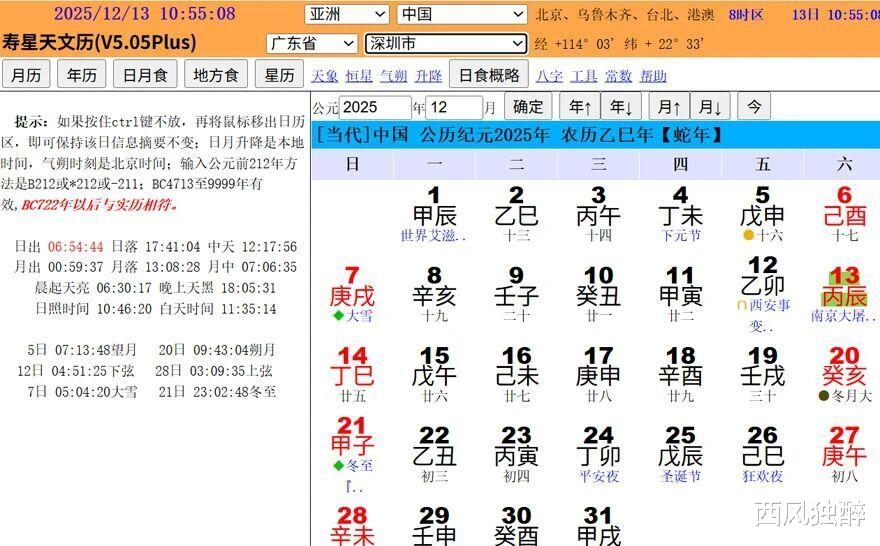Select December 14 丁巳 in calendar
The image size is (880, 546).
pyautogui.click(x=352, y=374)
